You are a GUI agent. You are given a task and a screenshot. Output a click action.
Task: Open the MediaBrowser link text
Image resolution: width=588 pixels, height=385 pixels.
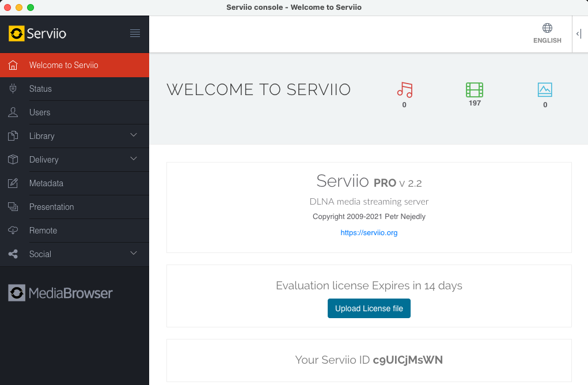(x=70, y=293)
